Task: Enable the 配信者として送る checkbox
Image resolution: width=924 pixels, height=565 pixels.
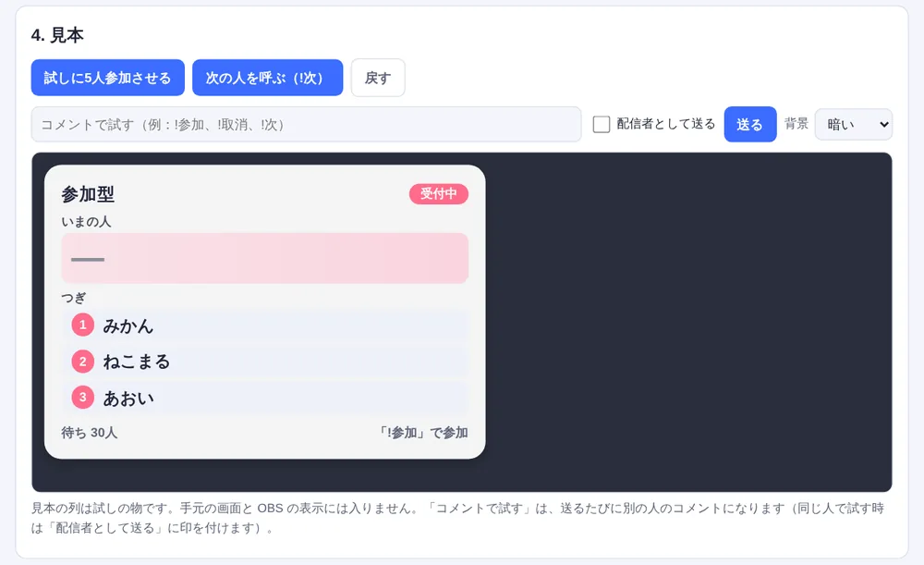Action: tap(602, 125)
